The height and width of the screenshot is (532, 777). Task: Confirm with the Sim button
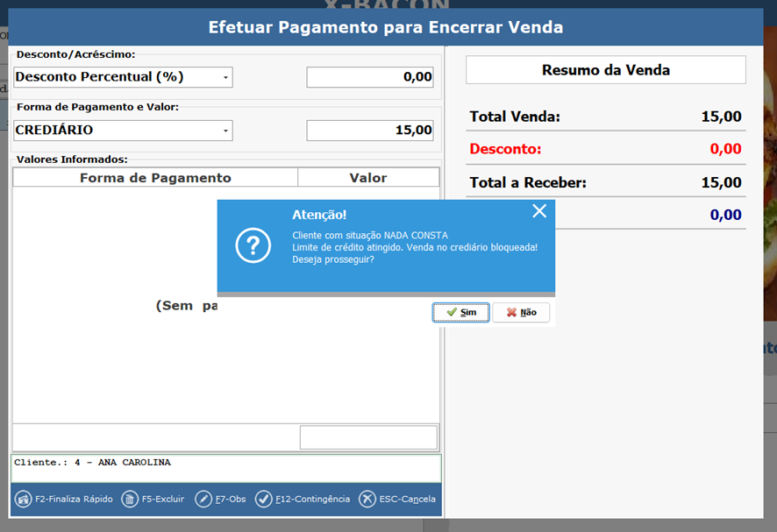coord(460,312)
